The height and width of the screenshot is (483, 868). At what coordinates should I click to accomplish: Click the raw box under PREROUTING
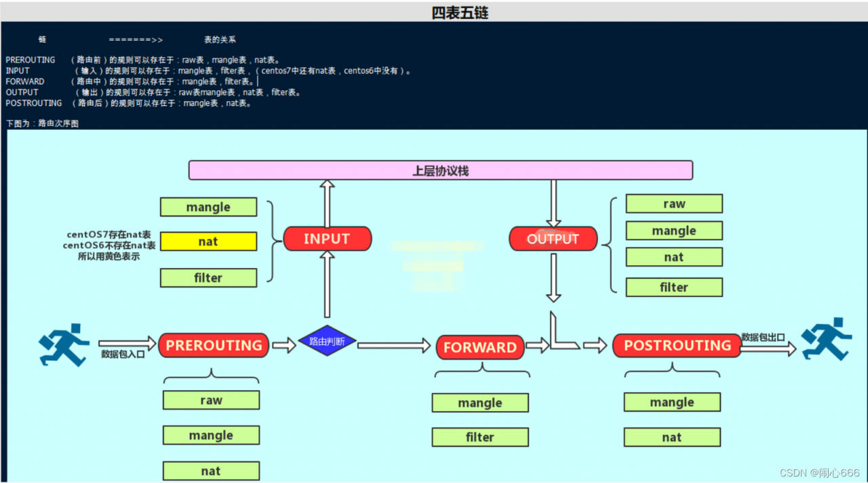211,400
